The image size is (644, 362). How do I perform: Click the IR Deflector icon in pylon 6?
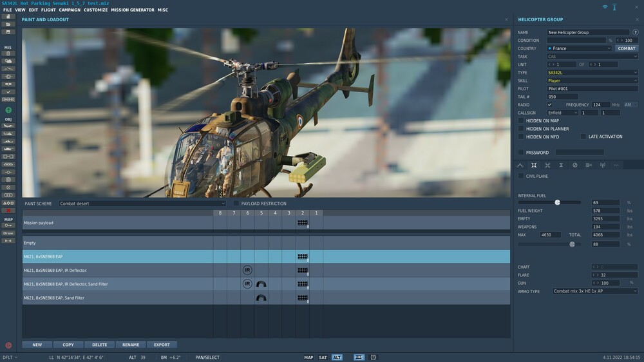[247, 270]
